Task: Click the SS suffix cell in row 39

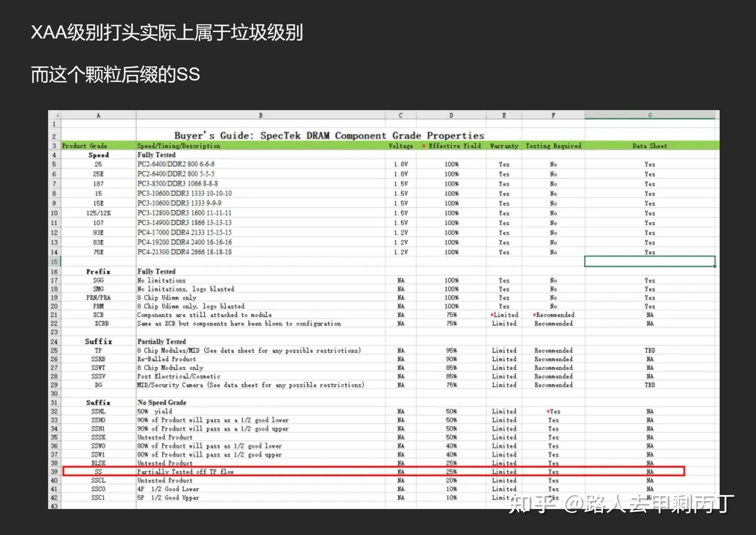Action: point(98,472)
